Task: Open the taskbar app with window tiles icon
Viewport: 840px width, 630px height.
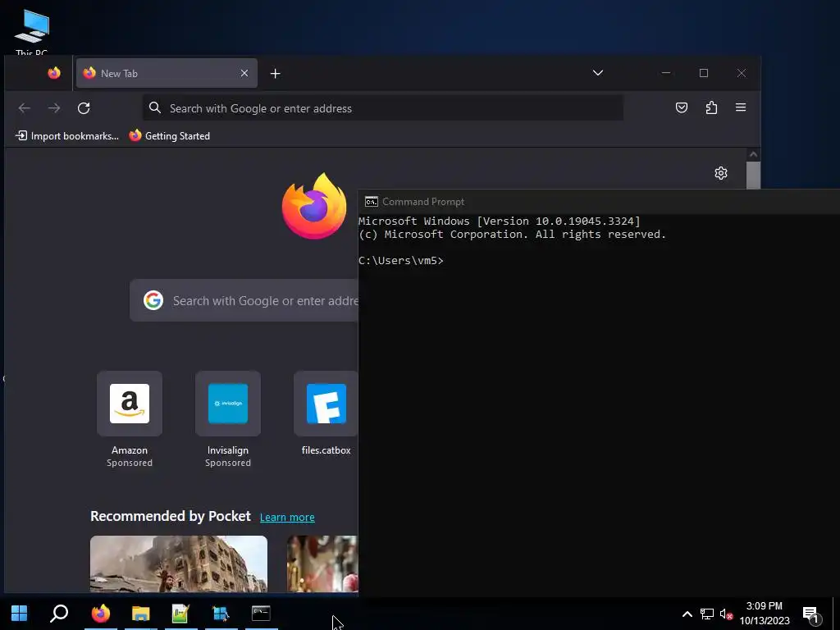Action: coord(221,614)
